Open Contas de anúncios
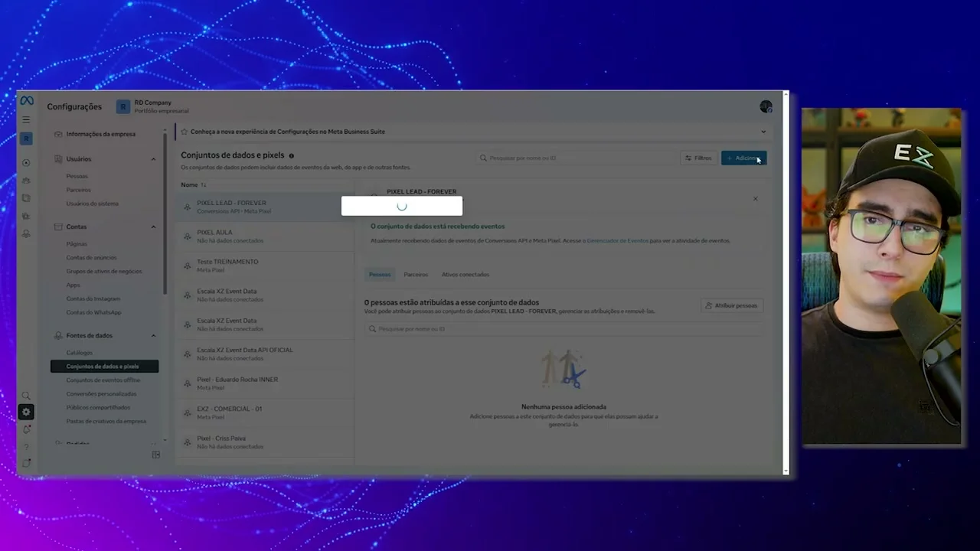Image resolution: width=980 pixels, height=551 pixels. 91,257
